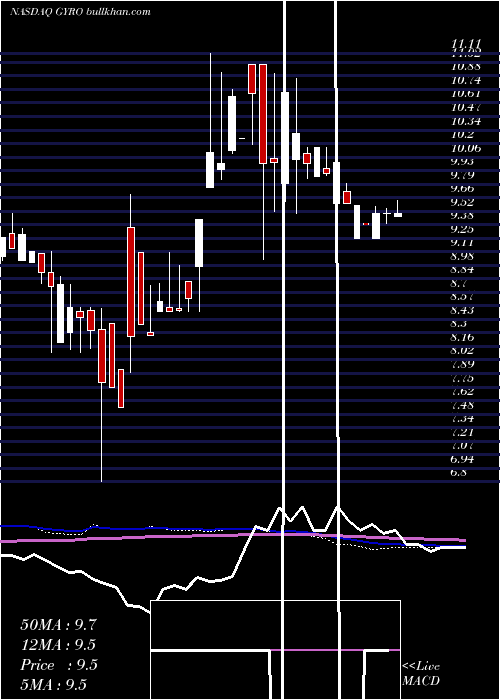Click the 10.88 price axis label
500x700 pixels.
point(466,67)
